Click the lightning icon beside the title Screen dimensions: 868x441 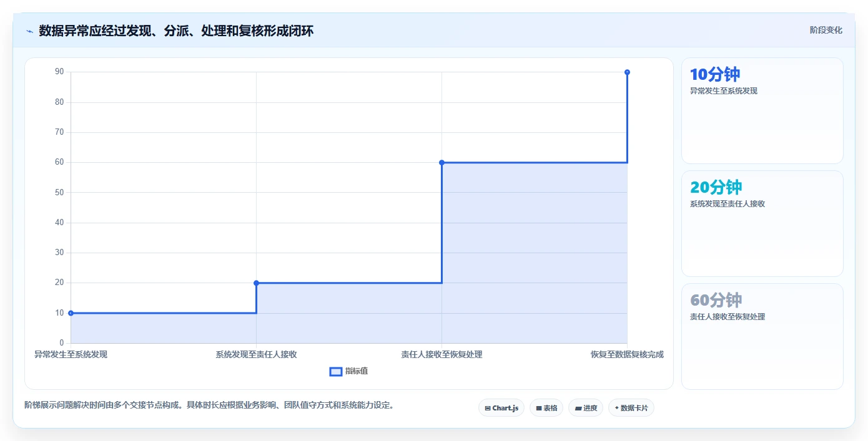tap(30, 31)
